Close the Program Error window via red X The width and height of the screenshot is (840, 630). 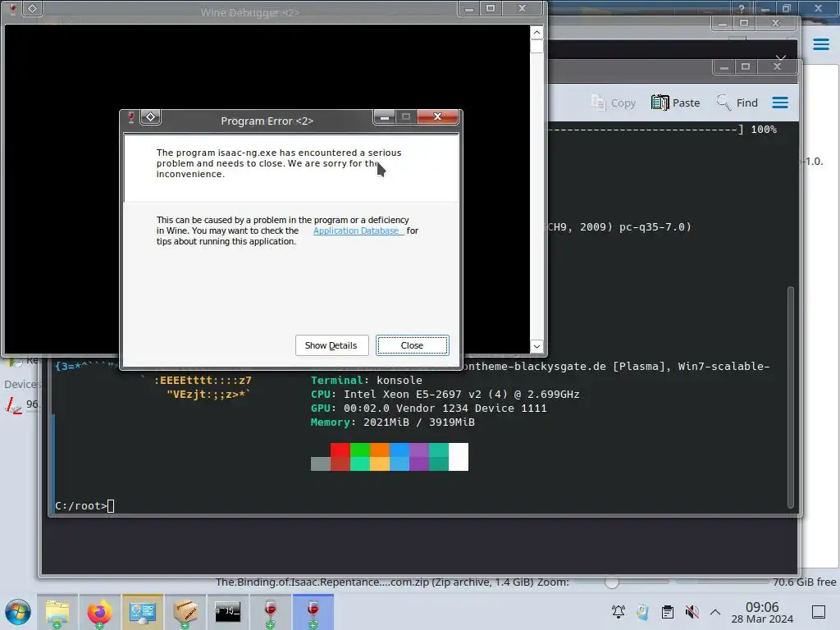tap(438, 116)
